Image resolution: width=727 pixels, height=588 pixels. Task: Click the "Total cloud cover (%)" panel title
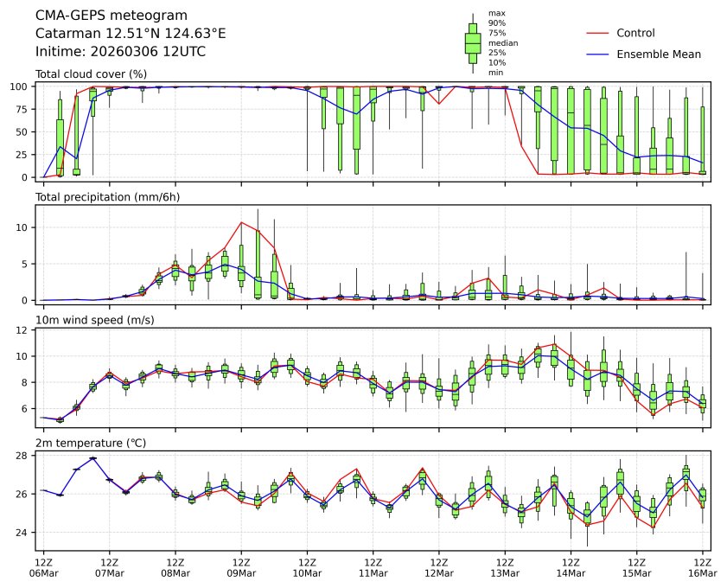point(91,74)
